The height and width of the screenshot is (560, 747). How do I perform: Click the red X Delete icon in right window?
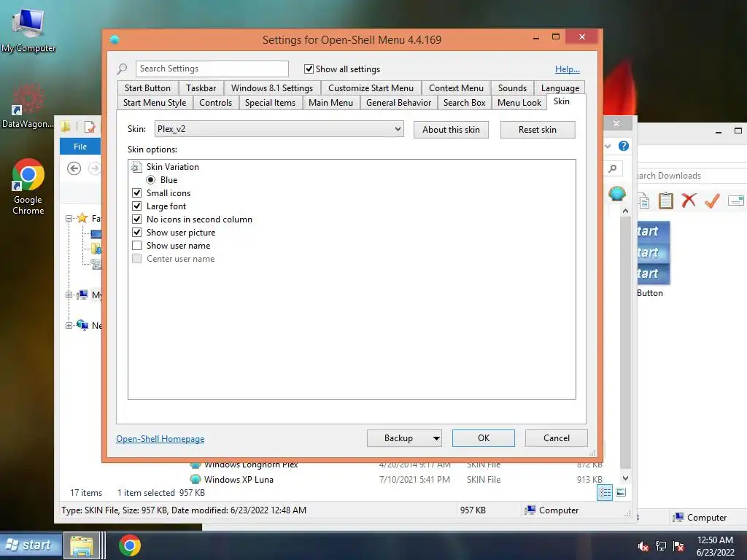tap(689, 201)
